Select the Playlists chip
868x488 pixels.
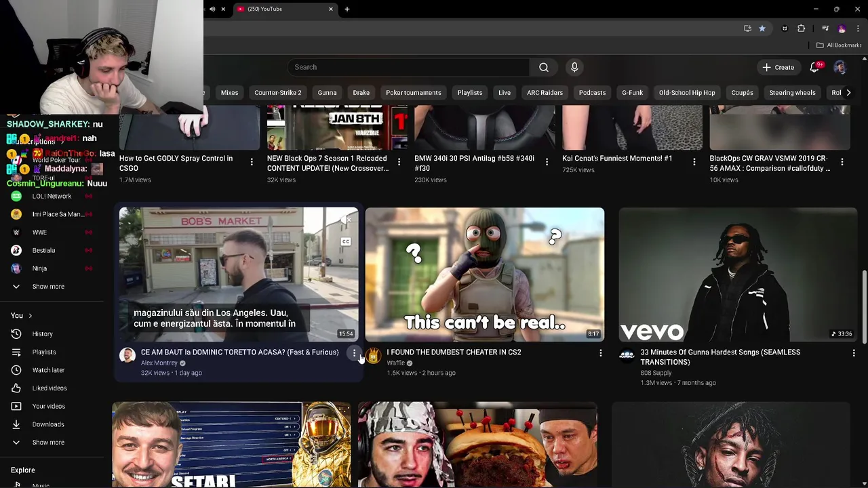(x=469, y=93)
